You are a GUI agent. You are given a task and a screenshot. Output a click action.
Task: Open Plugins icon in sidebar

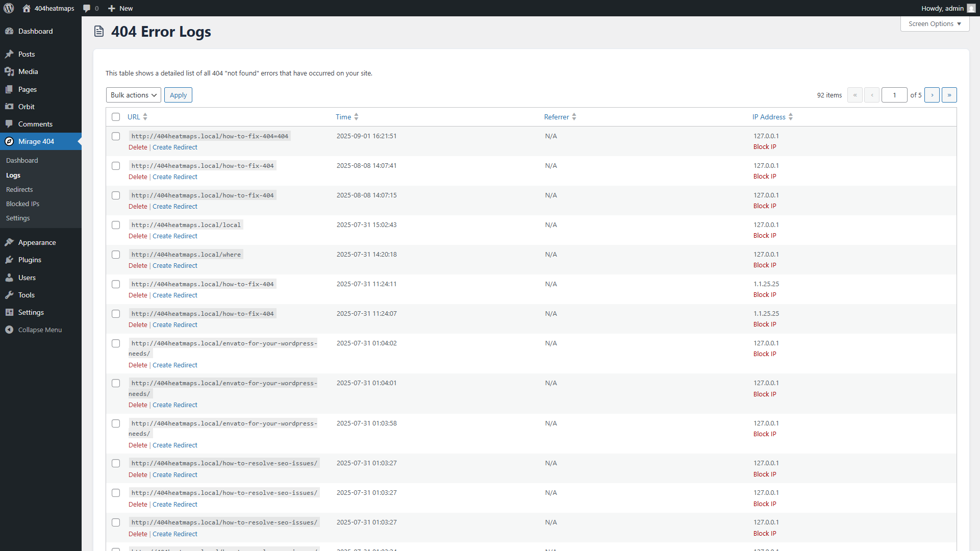click(x=9, y=260)
